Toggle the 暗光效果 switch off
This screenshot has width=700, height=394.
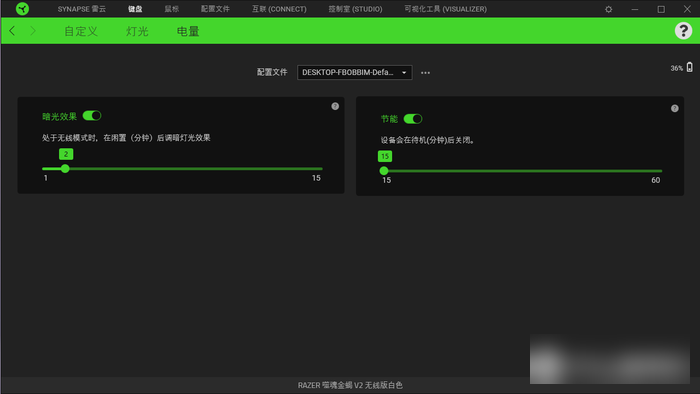tap(92, 116)
